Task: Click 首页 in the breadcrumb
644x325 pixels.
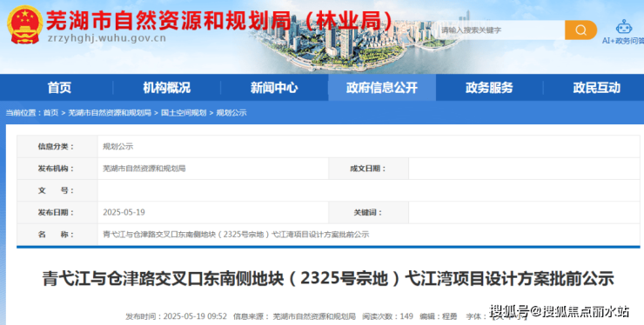Action: coord(51,113)
